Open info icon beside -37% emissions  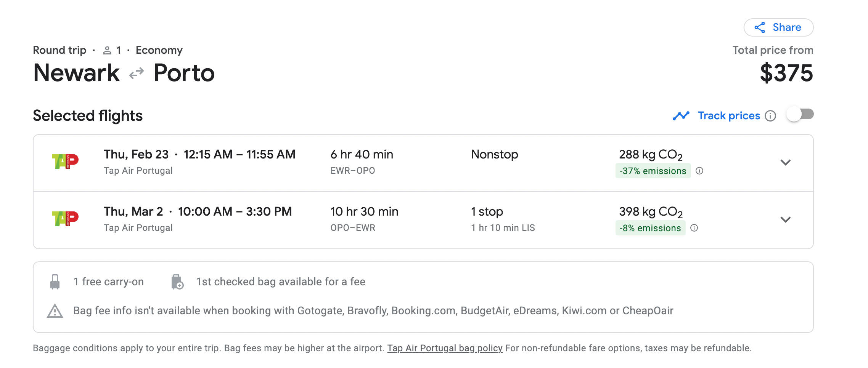699,171
